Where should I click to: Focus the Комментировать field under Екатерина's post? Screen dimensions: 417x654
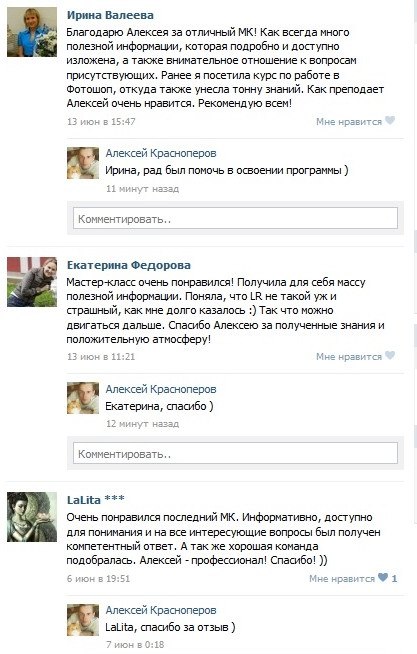coord(235,453)
